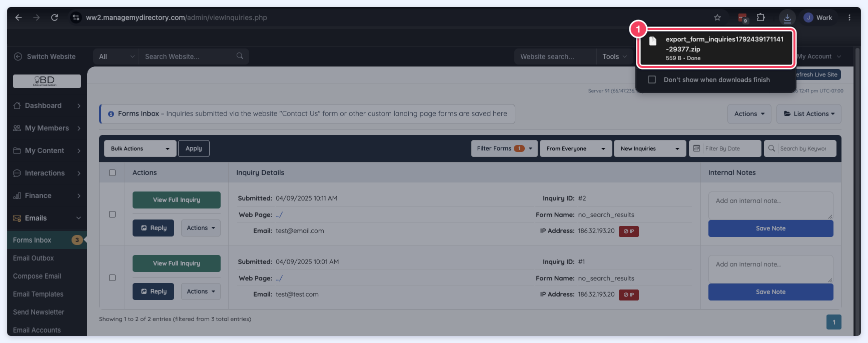Click the Website search input field
This screenshot has height=343, width=868.
coord(555,56)
